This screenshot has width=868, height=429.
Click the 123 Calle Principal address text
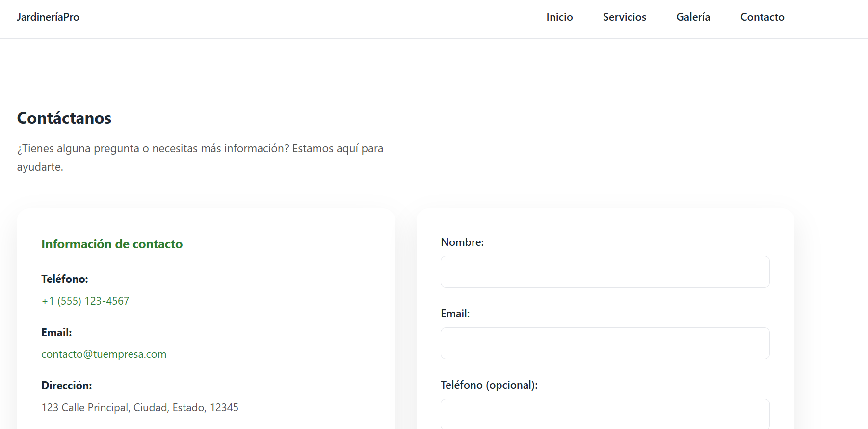click(140, 408)
